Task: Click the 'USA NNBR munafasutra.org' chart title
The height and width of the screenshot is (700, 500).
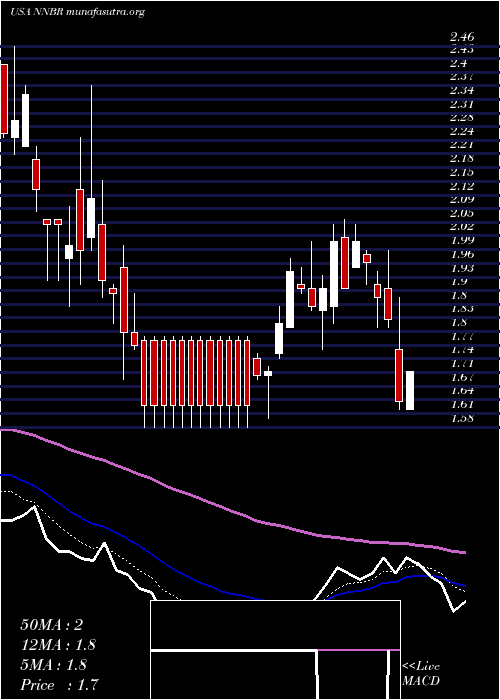Action: tap(77, 12)
